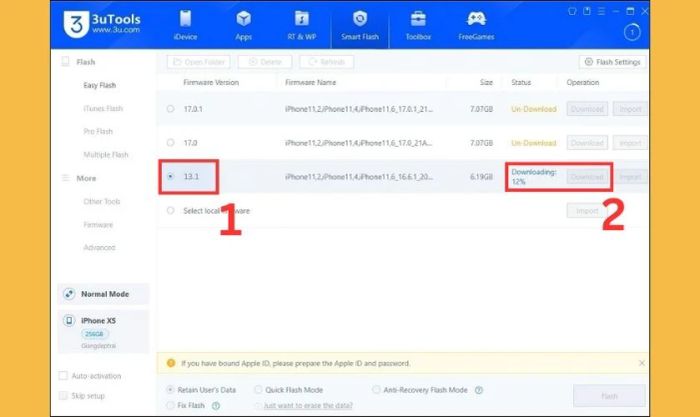Import firmware for the 17.0.1 row

click(x=630, y=108)
